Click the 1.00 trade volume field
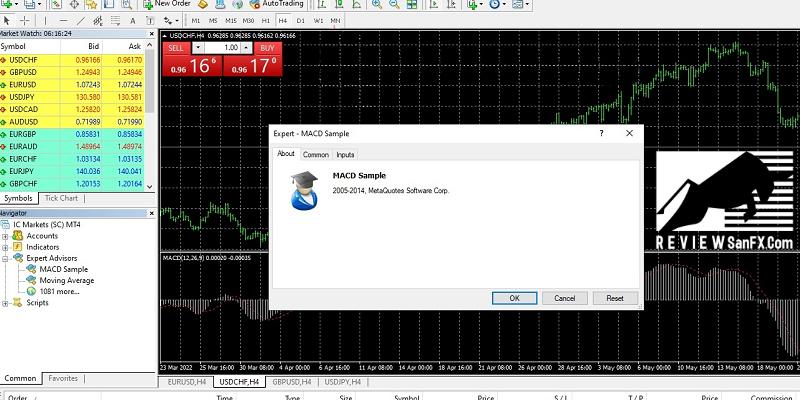Viewport: 800px width, 400px height. pyautogui.click(x=222, y=48)
